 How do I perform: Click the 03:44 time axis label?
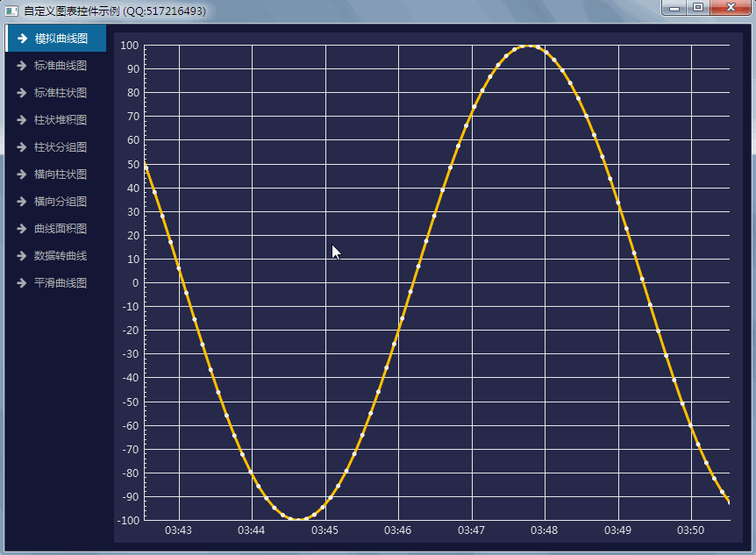[251, 530]
